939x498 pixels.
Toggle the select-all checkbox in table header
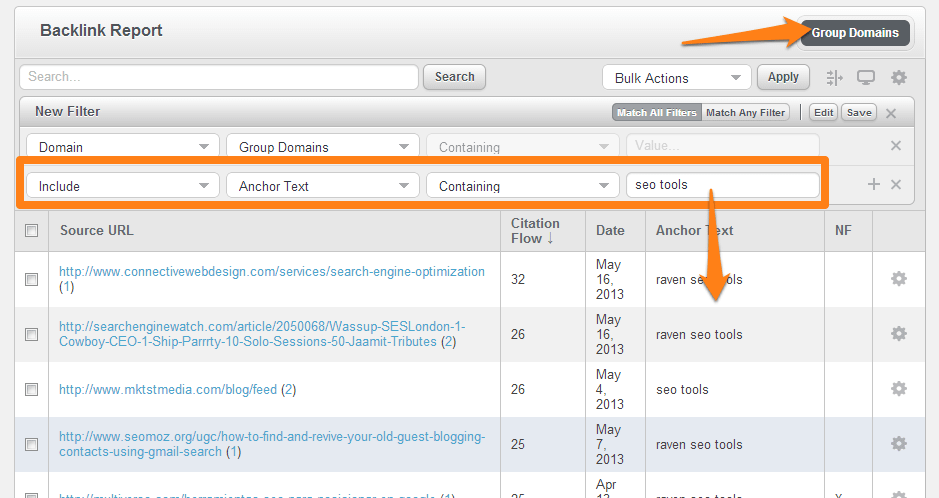[32, 231]
